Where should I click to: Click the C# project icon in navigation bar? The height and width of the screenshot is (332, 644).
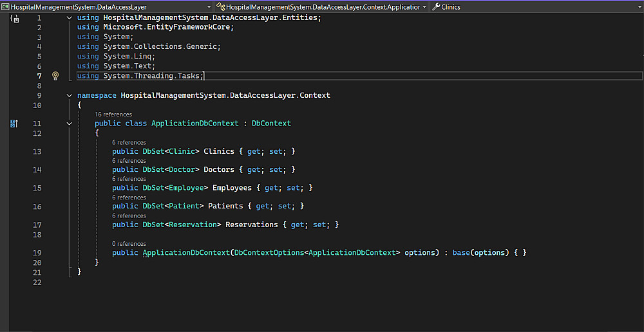[6, 7]
